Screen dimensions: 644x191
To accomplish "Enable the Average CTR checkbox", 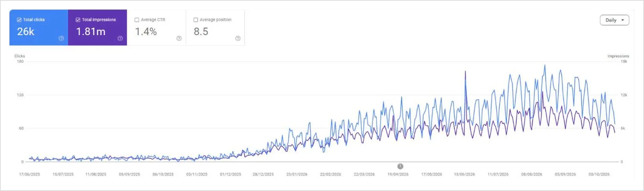I will [x=137, y=20].
